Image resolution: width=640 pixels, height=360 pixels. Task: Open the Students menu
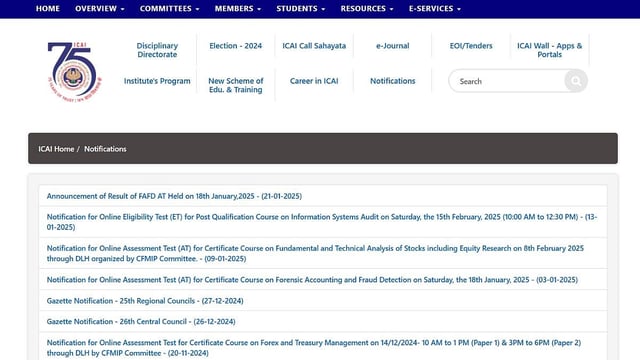[x=300, y=9]
